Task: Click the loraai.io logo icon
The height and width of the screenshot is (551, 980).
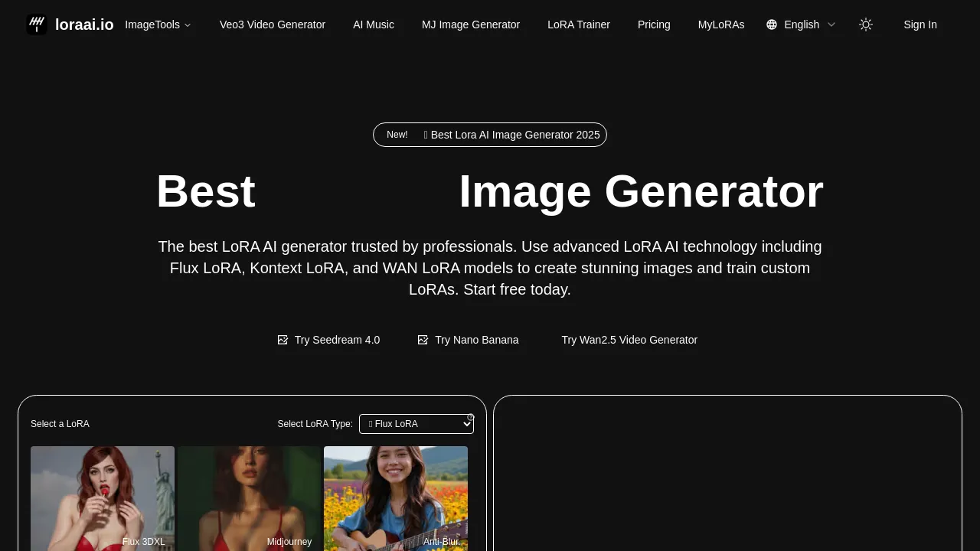Action: click(37, 24)
